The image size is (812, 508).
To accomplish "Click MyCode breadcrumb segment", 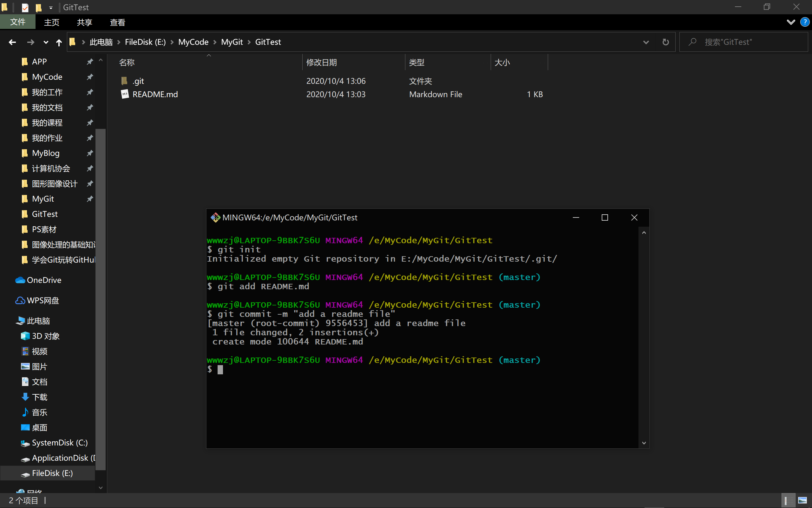I will pos(193,42).
